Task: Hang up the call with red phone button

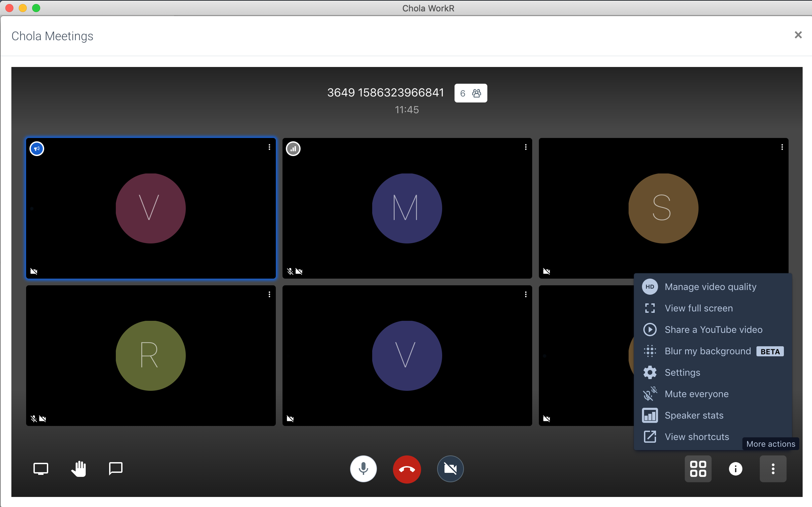Action: (407, 469)
